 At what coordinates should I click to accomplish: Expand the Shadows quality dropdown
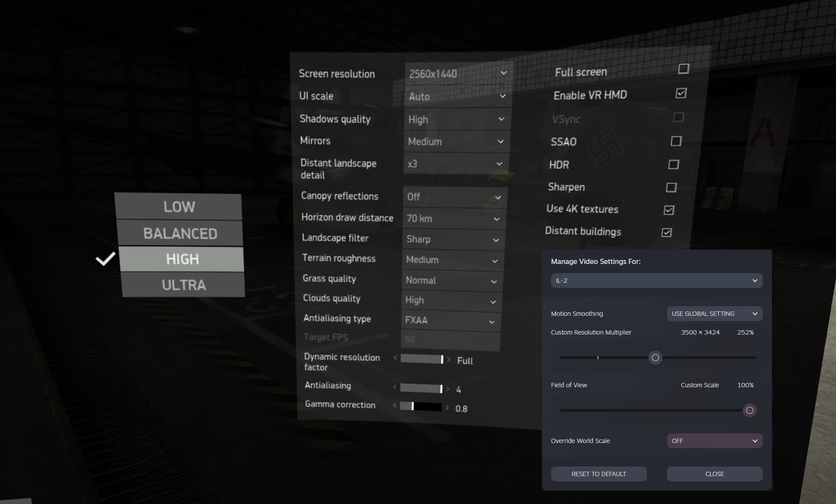pos(456,119)
